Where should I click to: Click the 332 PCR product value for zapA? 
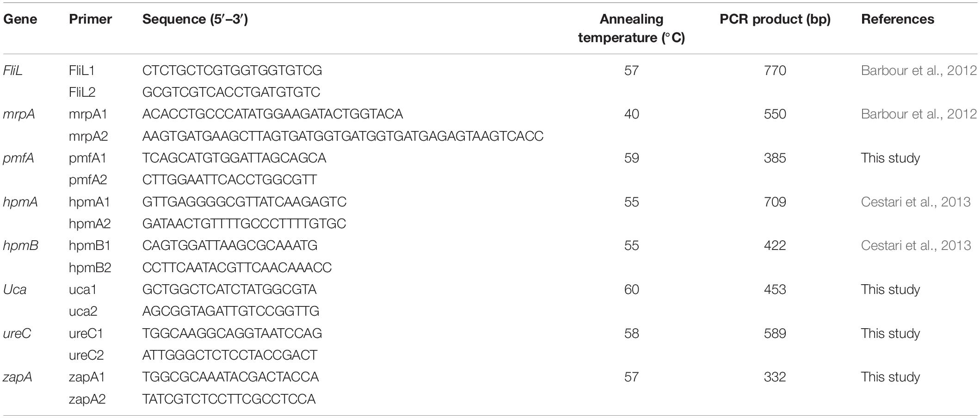775,377
